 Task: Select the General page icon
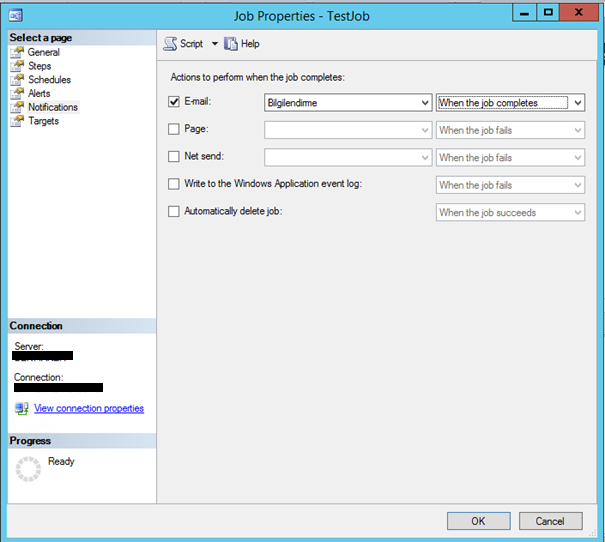pyautogui.click(x=17, y=52)
